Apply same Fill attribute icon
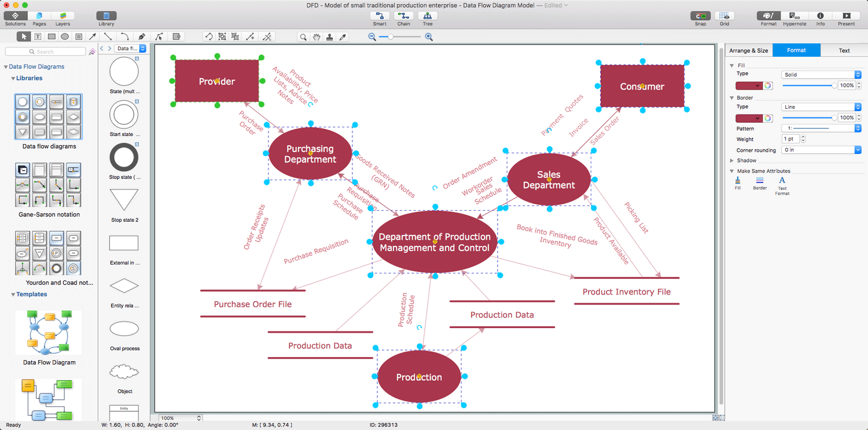This screenshot has height=430, width=868. [738, 183]
